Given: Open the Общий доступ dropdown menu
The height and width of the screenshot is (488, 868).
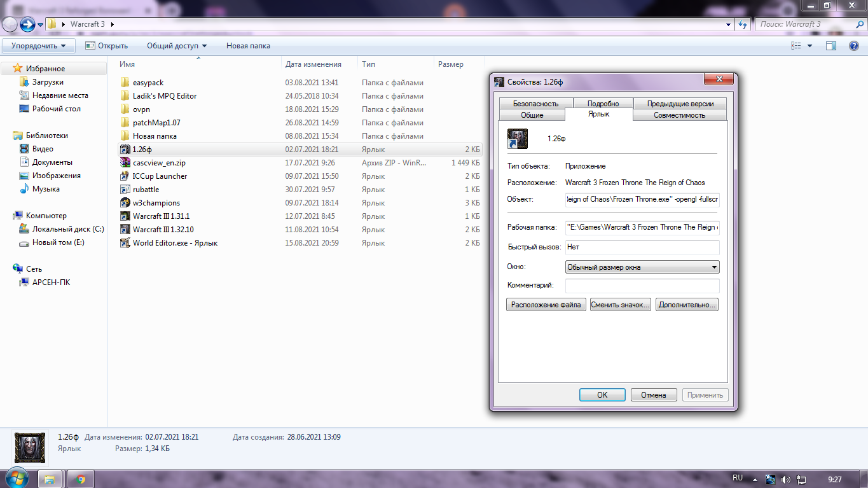Looking at the screenshot, I should pos(177,46).
